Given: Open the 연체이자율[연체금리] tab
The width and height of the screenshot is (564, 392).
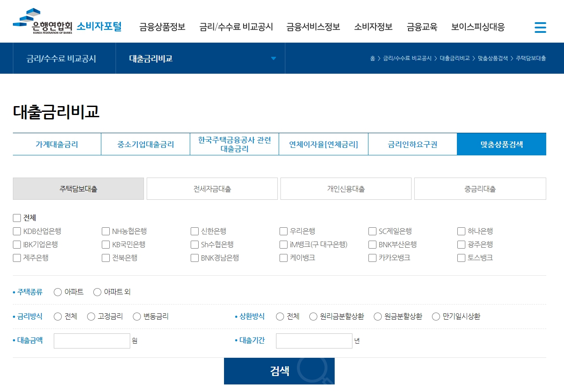Looking at the screenshot, I should (323, 144).
